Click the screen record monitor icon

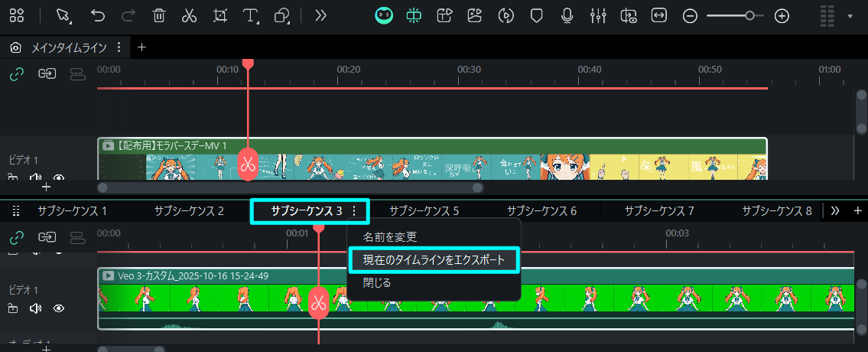[x=629, y=15]
